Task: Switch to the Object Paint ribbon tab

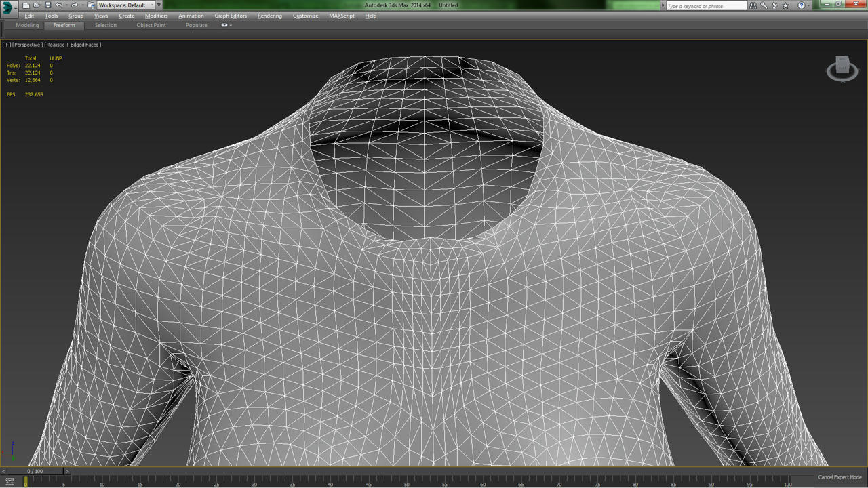Action: click(151, 25)
